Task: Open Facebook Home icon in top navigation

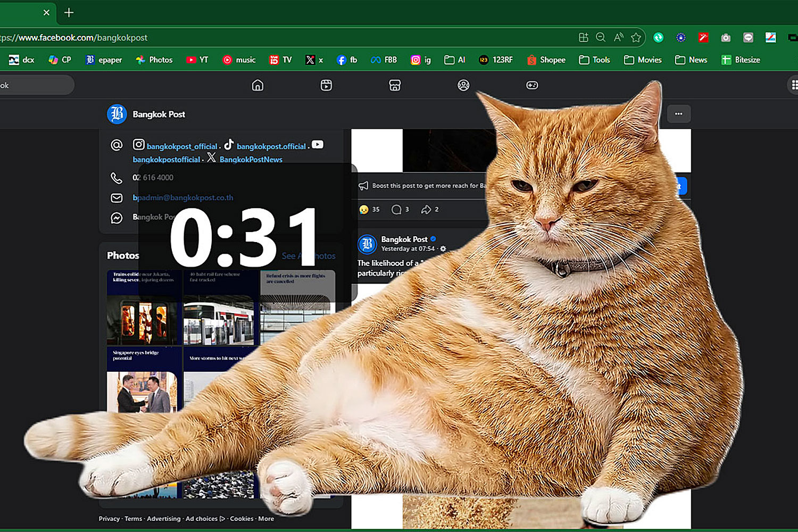Action: pos(257,85)
